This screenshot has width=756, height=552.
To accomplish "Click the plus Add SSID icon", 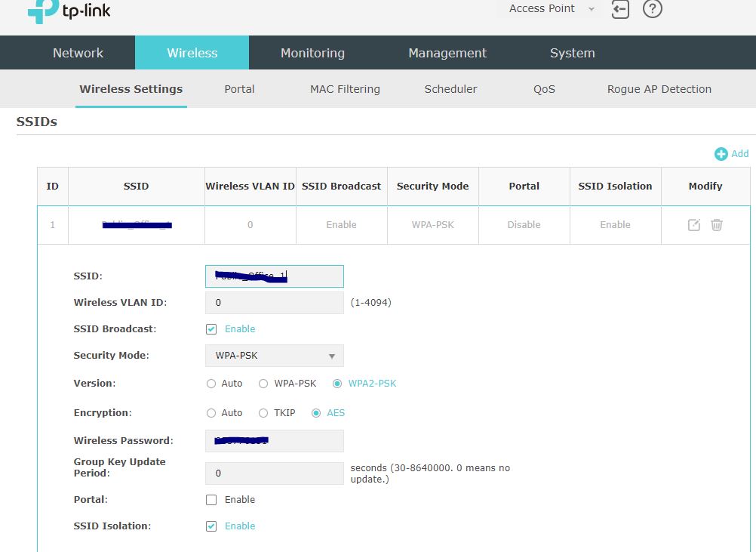I will (x=721, y=154).
